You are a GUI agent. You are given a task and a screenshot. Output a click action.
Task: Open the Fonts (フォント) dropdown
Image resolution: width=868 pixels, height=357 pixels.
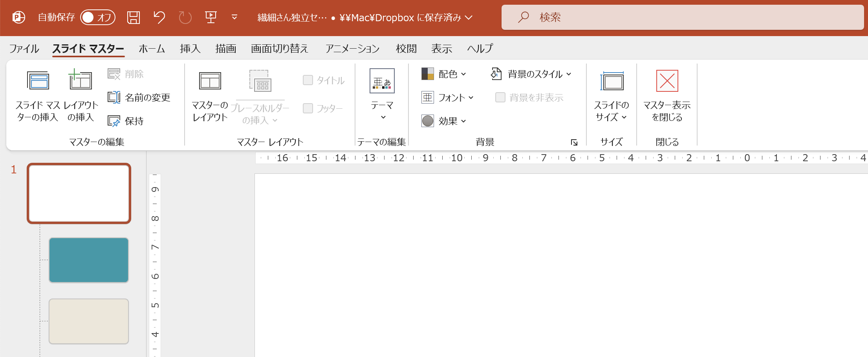(448, 97)
